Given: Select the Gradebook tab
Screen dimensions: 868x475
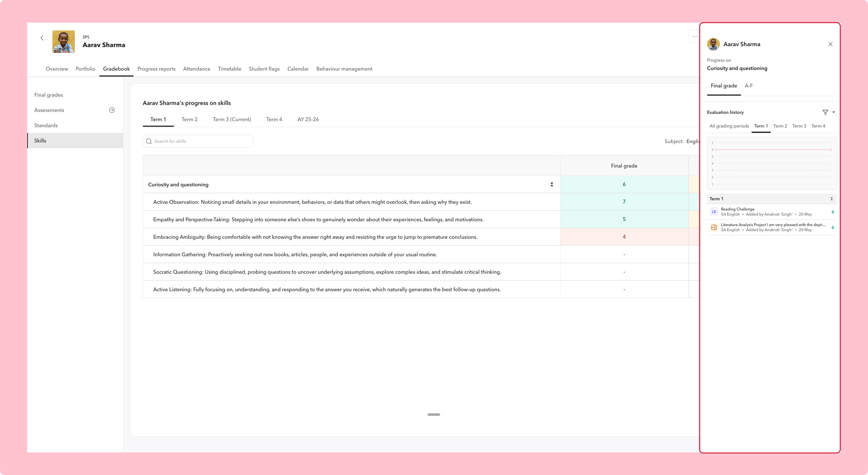Looking at the screenshot, I should click(116, 69).
